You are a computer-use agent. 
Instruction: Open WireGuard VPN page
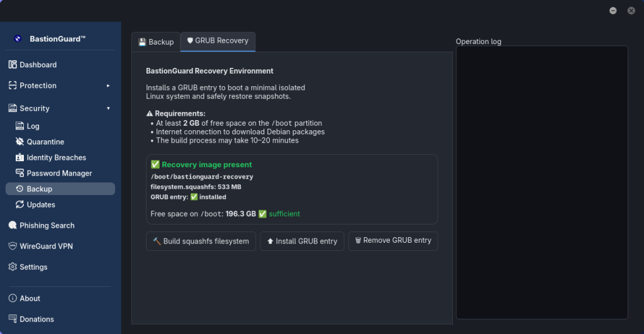click(x=60, y=246)
